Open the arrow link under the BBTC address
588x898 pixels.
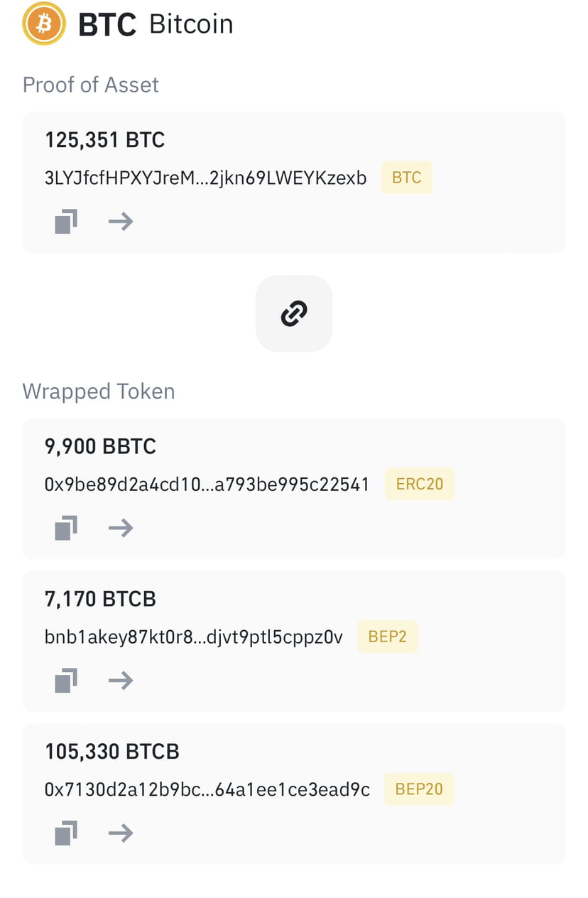[120, 528]
